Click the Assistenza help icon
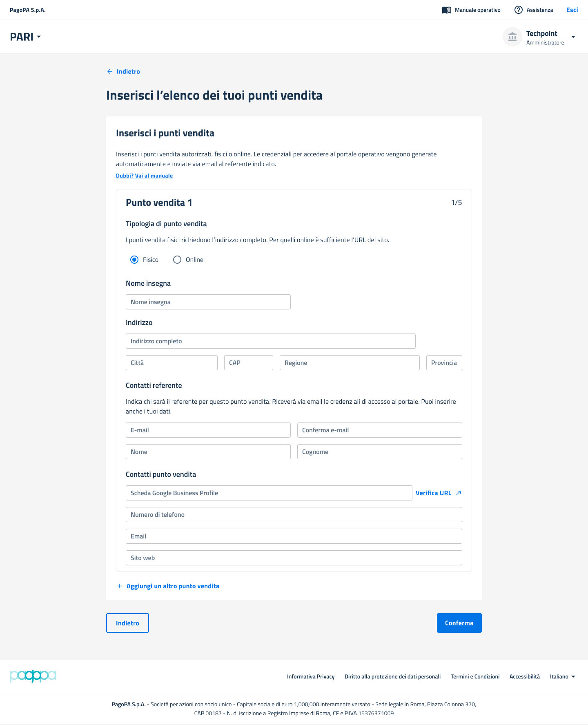 click(x=518, y=10)
